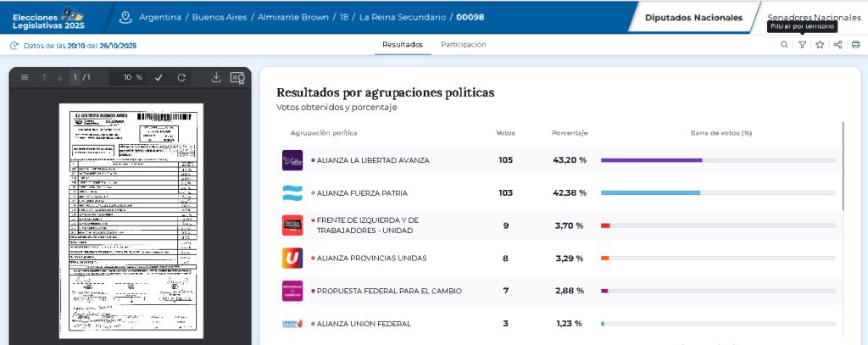Image resolution: width=868 pixels, height=345 pixels.
Task: Toggle the viewer sidebar hamburger menu
Action: pos(25,77)
